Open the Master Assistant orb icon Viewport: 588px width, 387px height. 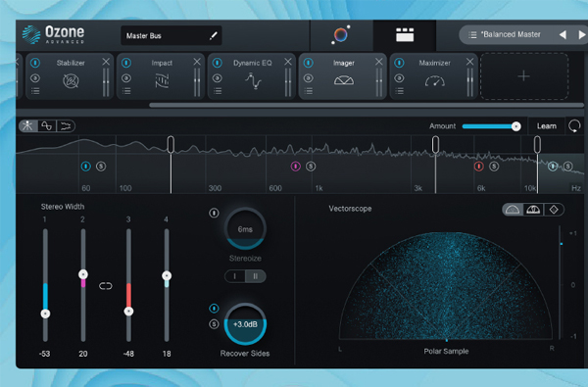(x=340, y=35)
